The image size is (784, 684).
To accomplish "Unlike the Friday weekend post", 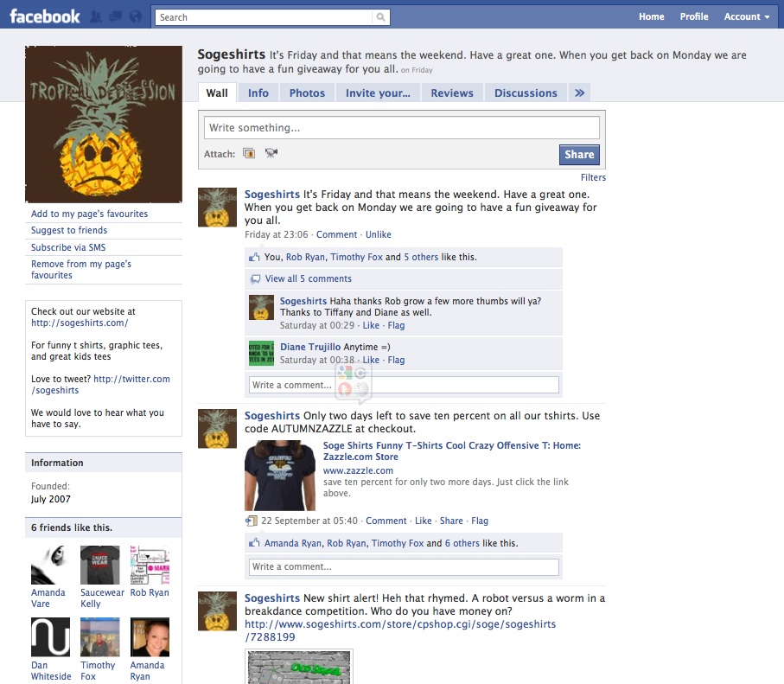I will tap(378, 234).
